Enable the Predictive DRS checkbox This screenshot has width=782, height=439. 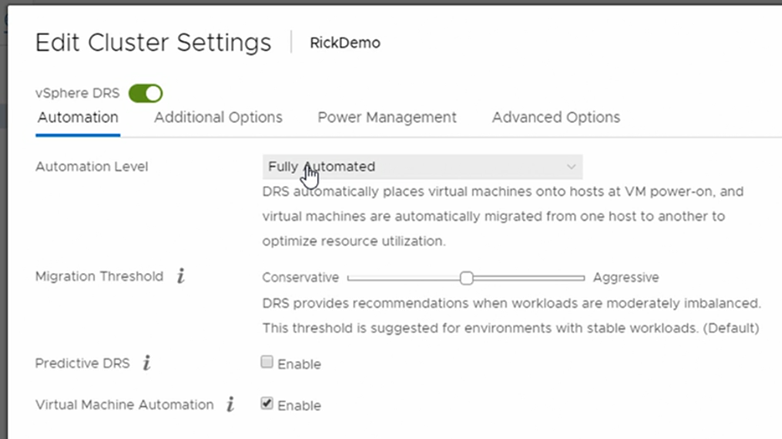click(267, 362)
